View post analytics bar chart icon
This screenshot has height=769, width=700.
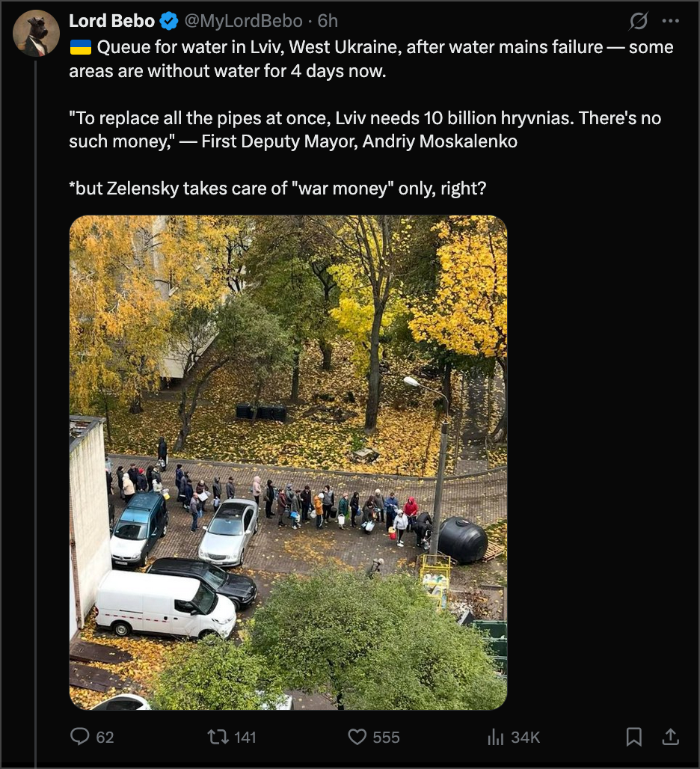(x=496, y=737)
